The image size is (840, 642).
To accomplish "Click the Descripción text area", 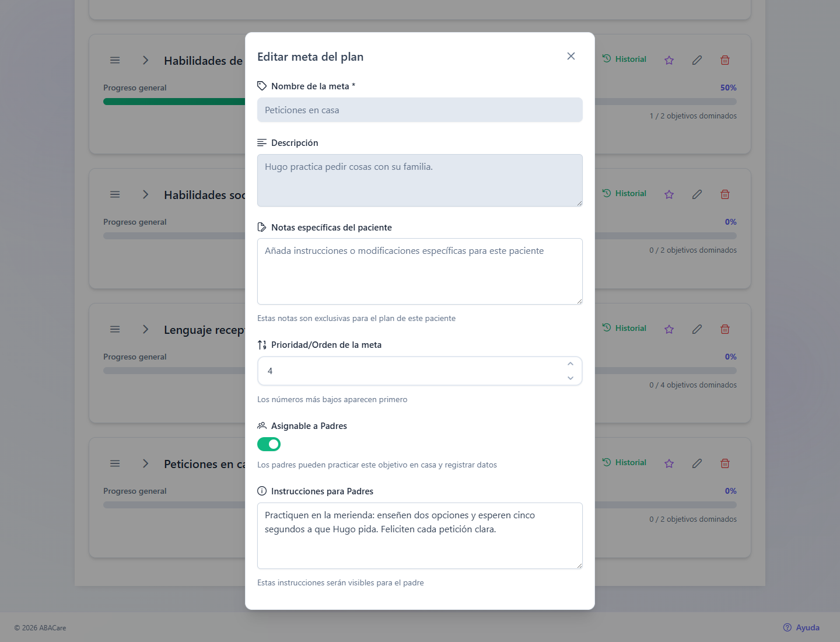I will pyautogui.click(x=420, y=180).
